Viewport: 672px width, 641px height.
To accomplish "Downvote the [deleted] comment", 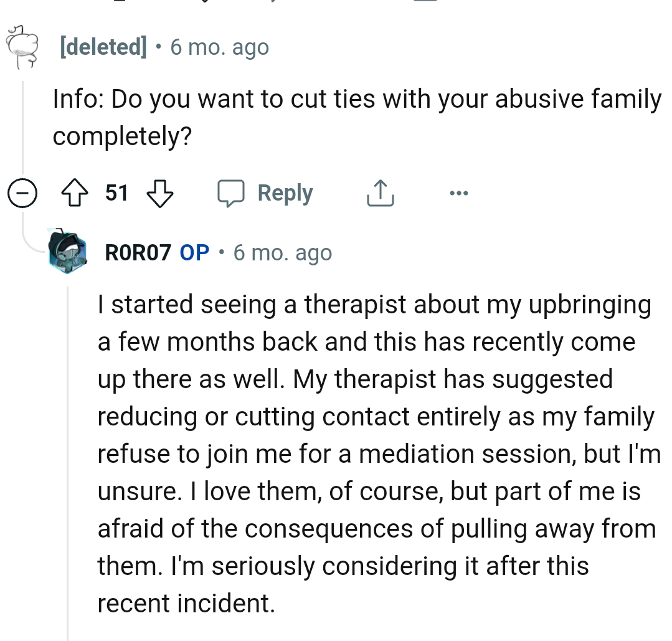I will coord(160,193).
